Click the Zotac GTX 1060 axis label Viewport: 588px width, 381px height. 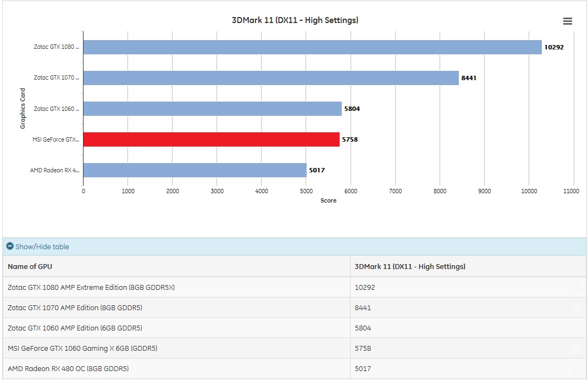[57, 109]
